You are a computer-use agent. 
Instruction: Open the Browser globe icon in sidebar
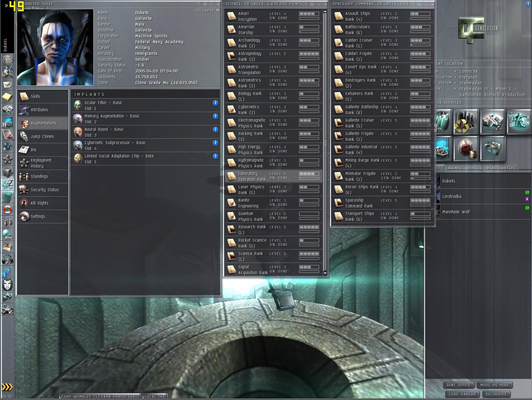[x=7, y=234]
